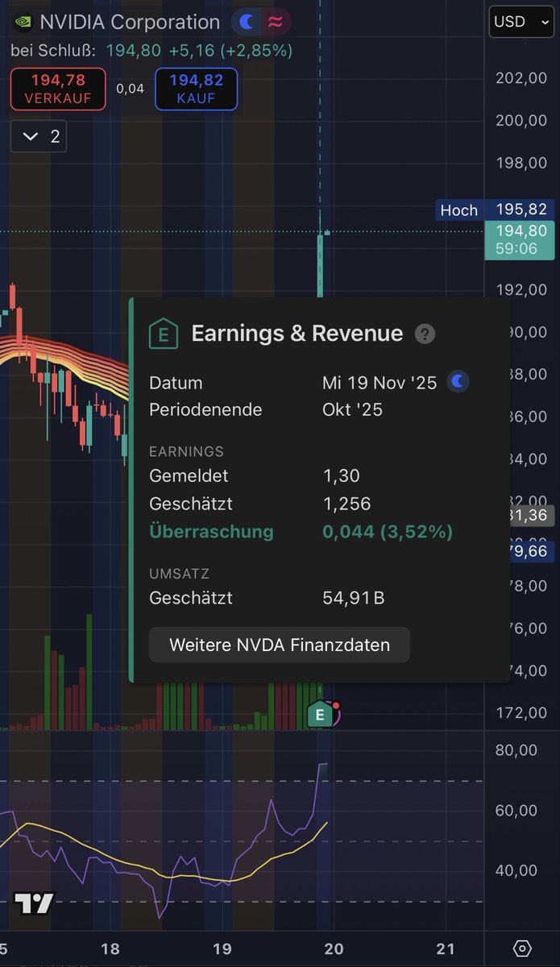The width and height of the screenshot is (560, 967).
Task: Click the Hoch 195,82 price label
Action: point(495,210)
